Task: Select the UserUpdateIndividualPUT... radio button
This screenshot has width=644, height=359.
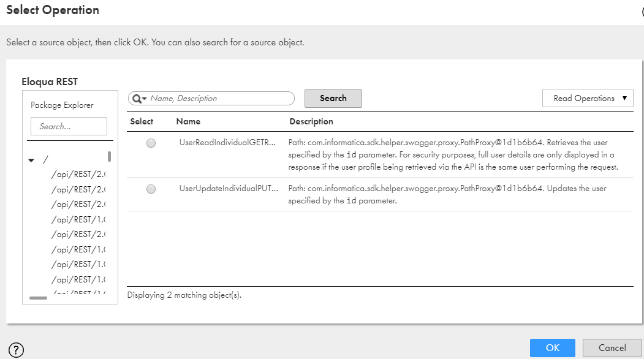Action: pos(151,189)
